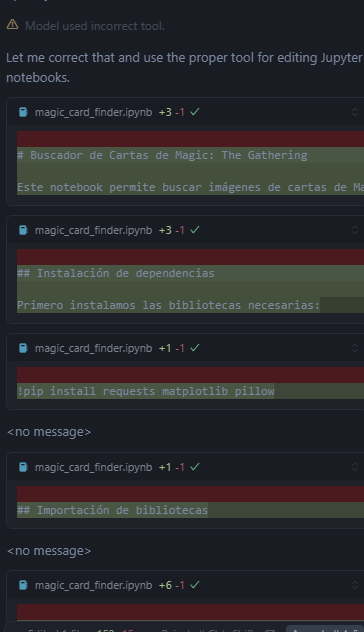Expand the Instalación de dependencias diff card
The height and width of the screenshot is (632, 364).
[355, 230]
